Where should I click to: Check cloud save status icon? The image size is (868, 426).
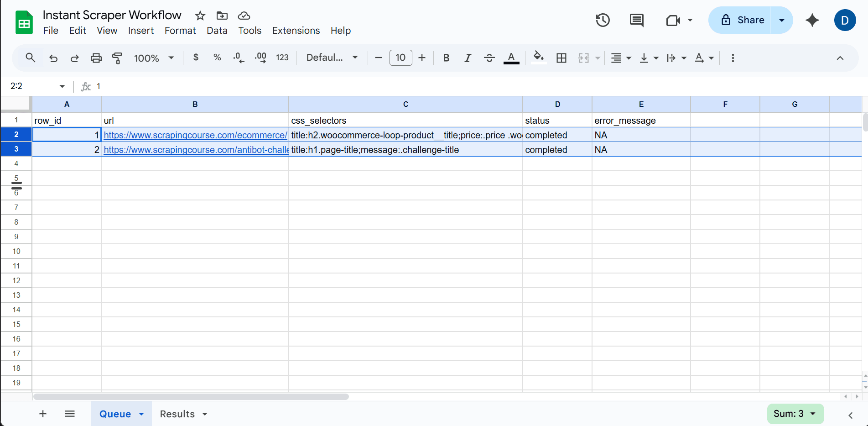tap(244, 16)
